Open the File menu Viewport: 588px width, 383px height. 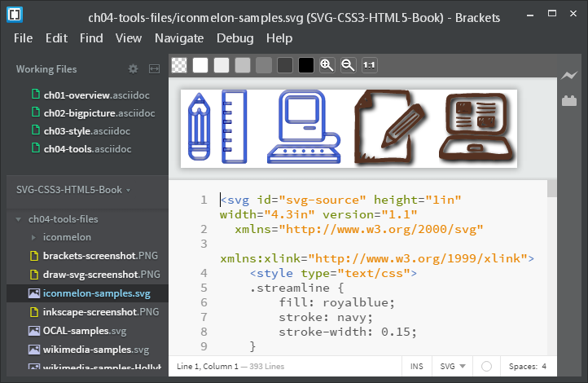pos(24,38)
